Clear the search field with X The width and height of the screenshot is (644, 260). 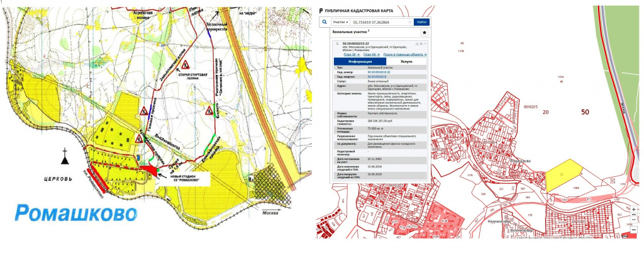tap(409, 21)
